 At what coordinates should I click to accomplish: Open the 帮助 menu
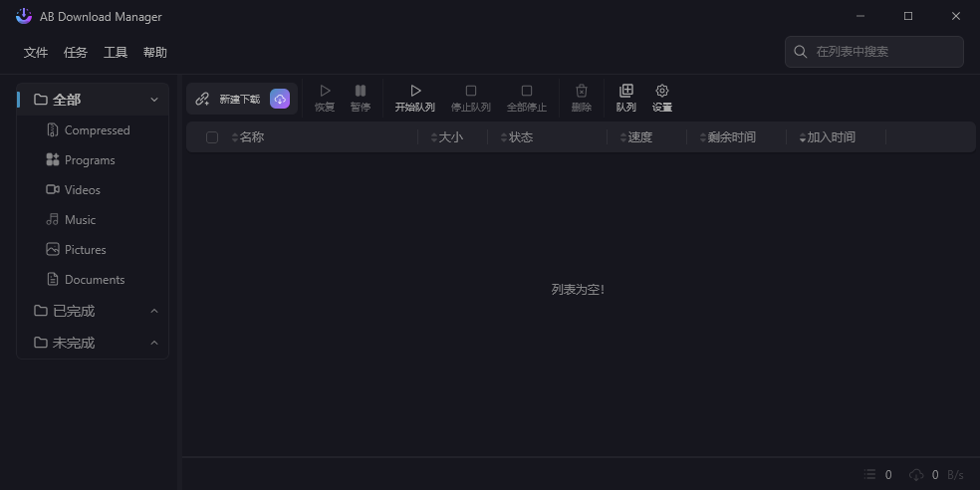[155, 53]
